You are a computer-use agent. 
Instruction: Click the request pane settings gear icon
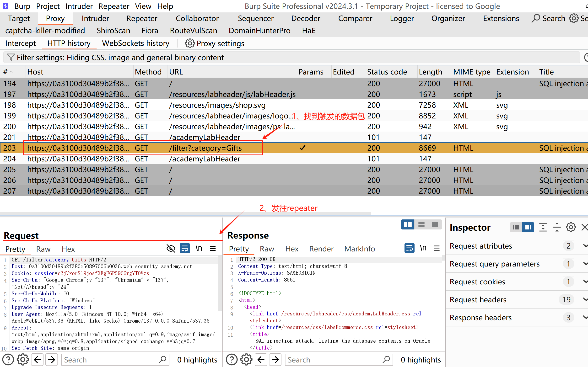click(23, 359)
